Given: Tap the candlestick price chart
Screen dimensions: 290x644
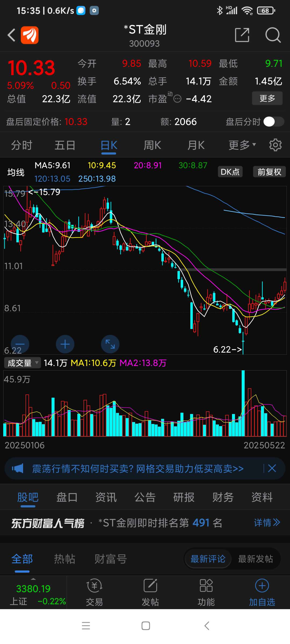Looking at the screenshot, I should (145, 270).
